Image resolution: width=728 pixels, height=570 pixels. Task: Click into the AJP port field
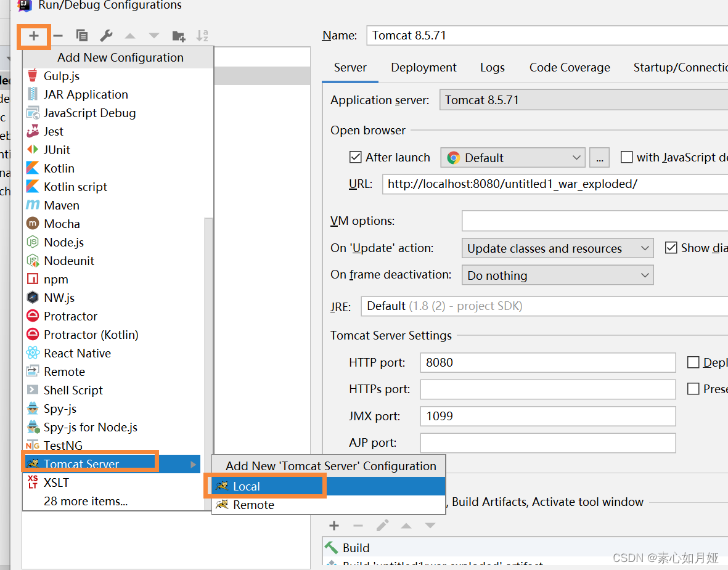tap(548, 443)
